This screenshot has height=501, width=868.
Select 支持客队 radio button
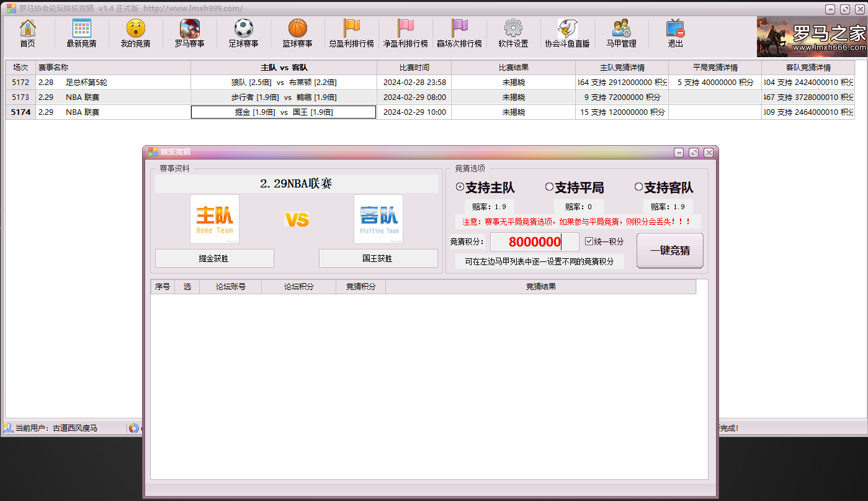638,187
